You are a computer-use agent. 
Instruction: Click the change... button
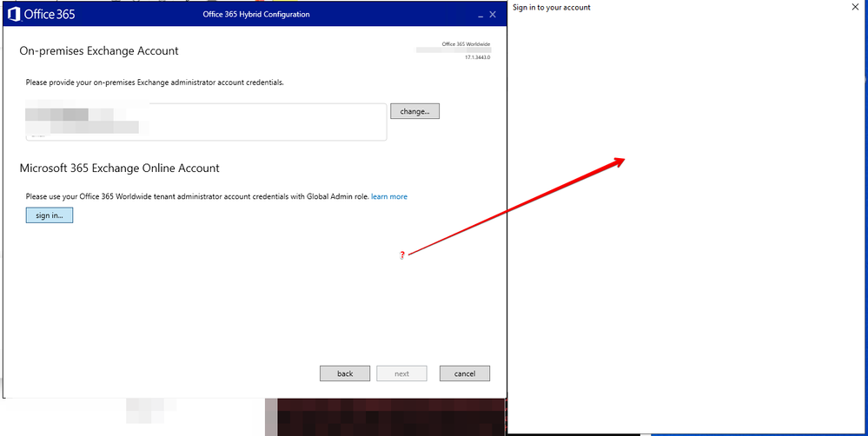414,111
